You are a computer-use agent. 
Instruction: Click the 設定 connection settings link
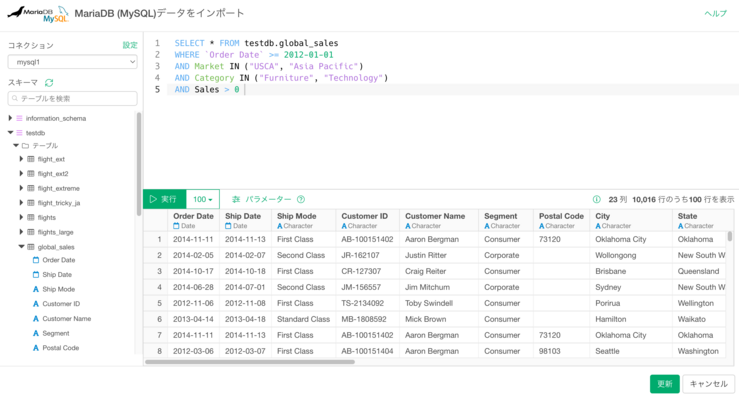coord(130,45)
